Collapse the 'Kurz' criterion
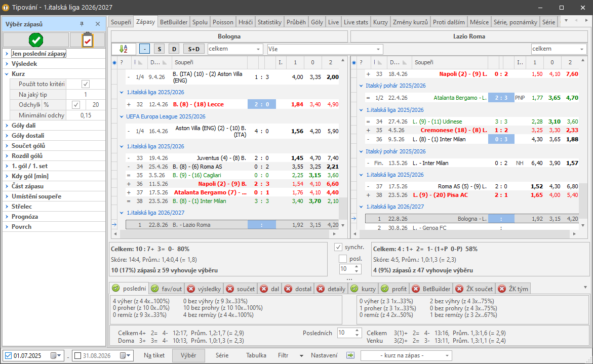Viewport: 593px width, 364px height. (7, 74)
